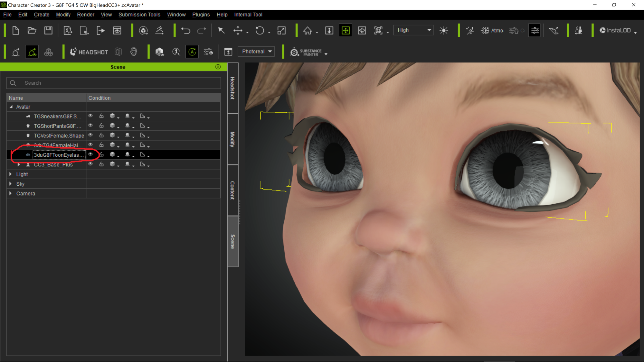Click the New Project icon
Screen dimensions: 644x362
(15, 31)
